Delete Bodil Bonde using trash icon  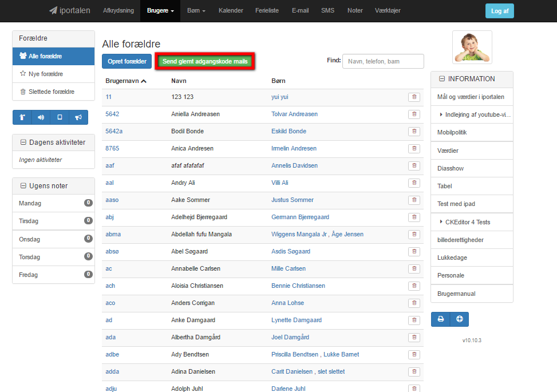click(414, 132)
